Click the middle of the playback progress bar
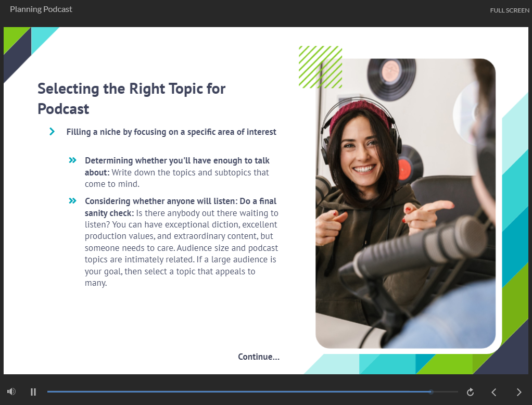Screen dimensions: 532x405 pos(252,391)
